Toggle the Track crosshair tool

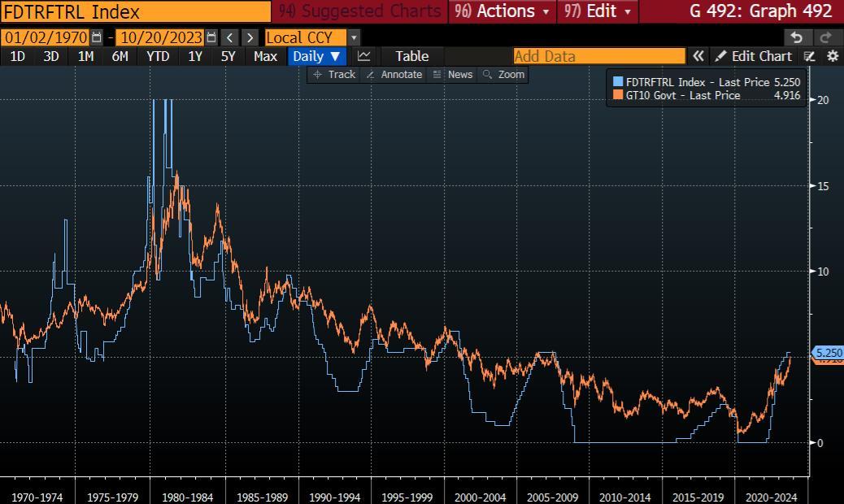pyautogui.click(x=334, y=74)
